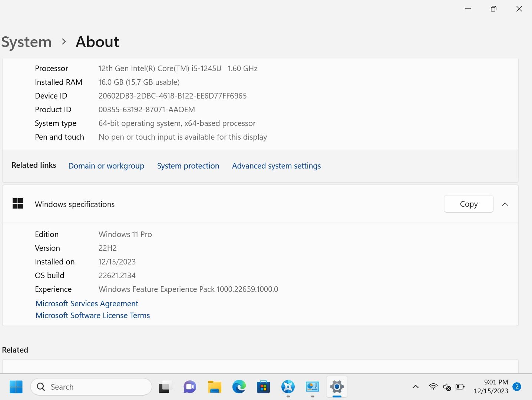
Task: Launch the Microsoft Store
Action: pyautogui.click(x=263, y=387)
